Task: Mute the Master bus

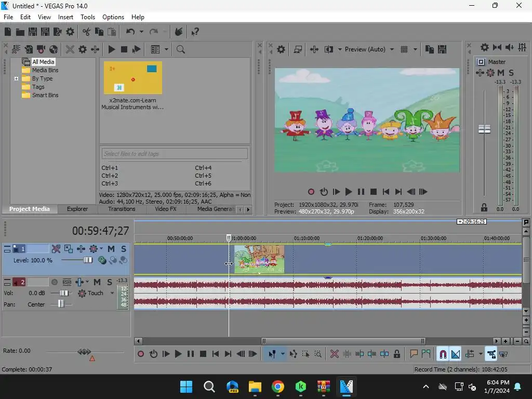Action: coord(501,73)
